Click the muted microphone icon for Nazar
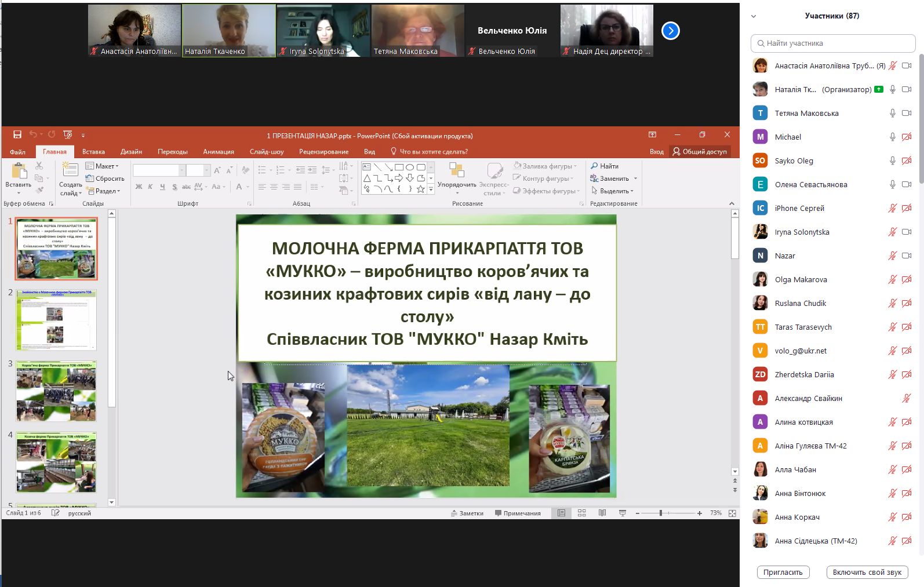Image resolution: width=924 pixels, height=587 pixels. pos(893,256)
